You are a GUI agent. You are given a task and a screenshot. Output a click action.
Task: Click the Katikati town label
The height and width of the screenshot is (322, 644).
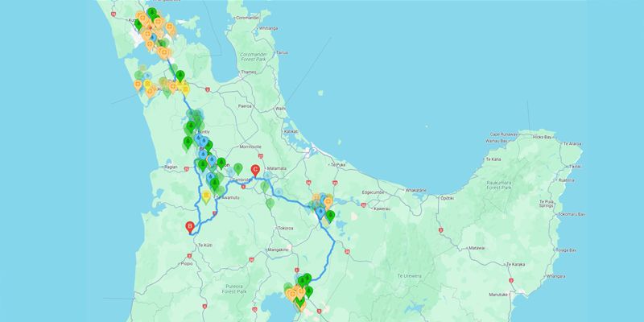click(x=291, y=131)
